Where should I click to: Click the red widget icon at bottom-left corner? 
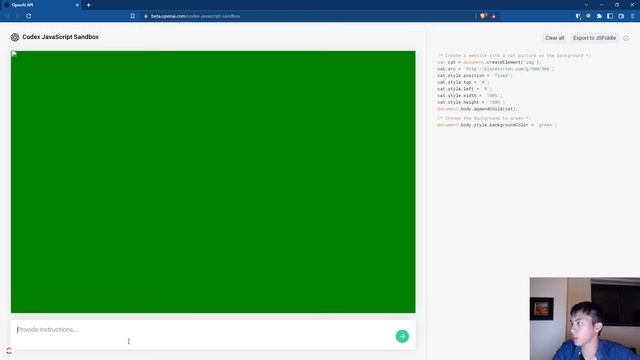(9, 351)
